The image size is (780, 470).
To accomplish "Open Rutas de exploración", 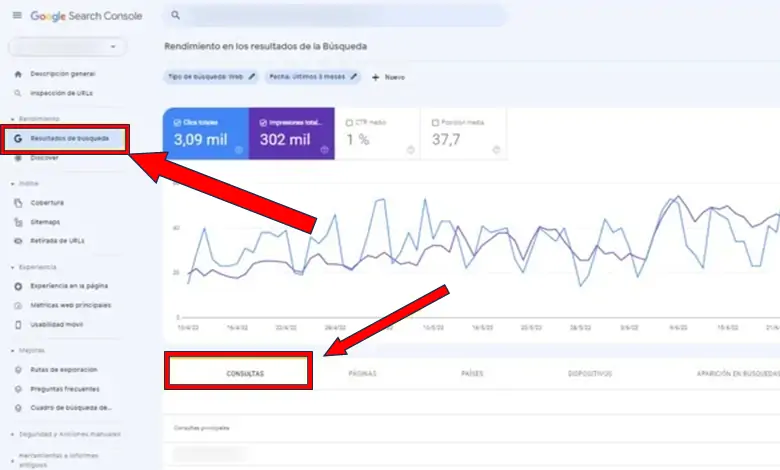I will coord(64,370).
